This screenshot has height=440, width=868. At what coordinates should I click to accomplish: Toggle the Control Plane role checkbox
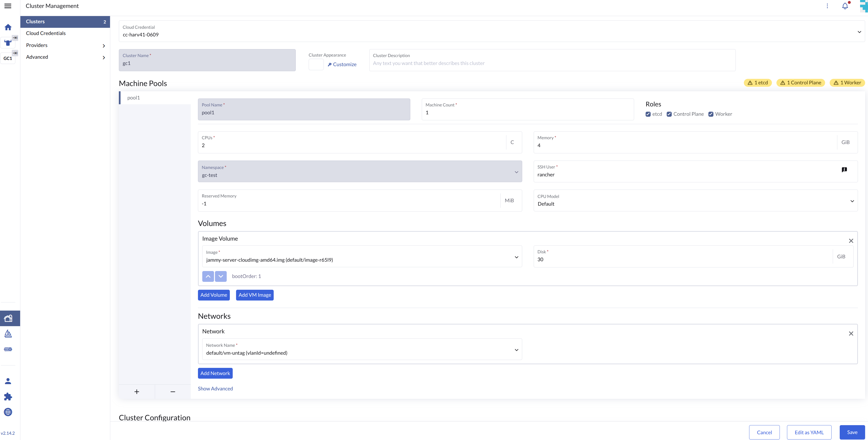[669, 114]
